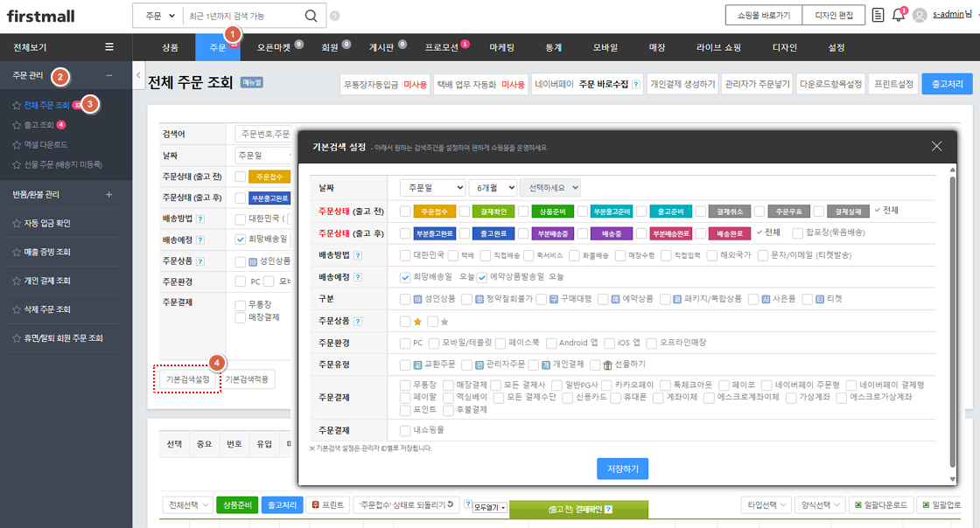Click the admin user avatar icon
This screenshot has height=528, width=980.
coord(920,15)
